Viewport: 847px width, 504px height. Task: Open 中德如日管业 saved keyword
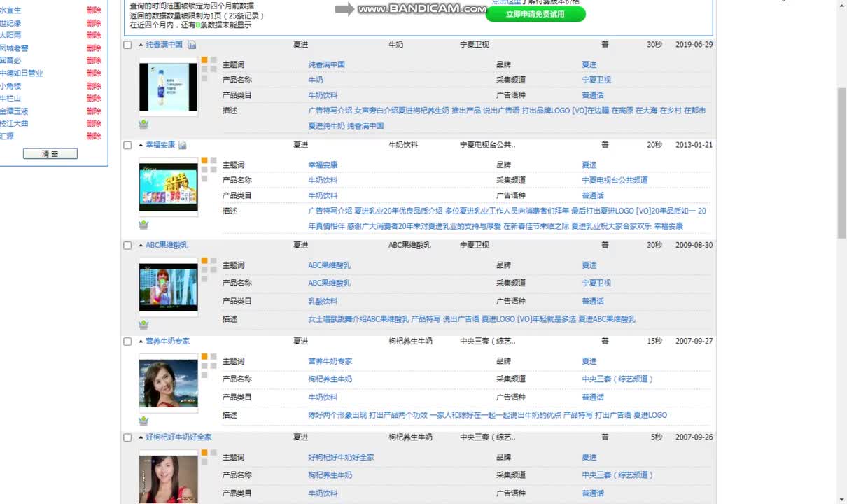[x=21, y=73]
